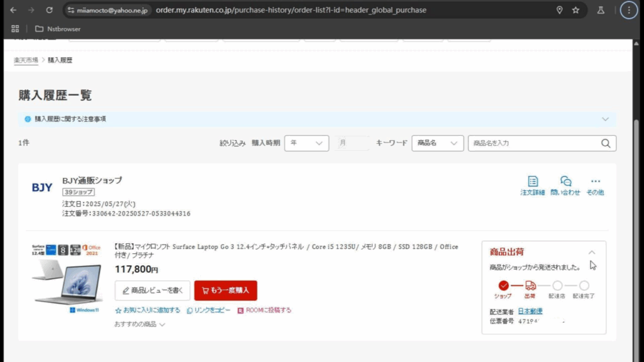Image resolution: width=644 pixels, height=362 pixels.
Task: Bookmark this page with the star icon
Action: click(x=575, y=11)
